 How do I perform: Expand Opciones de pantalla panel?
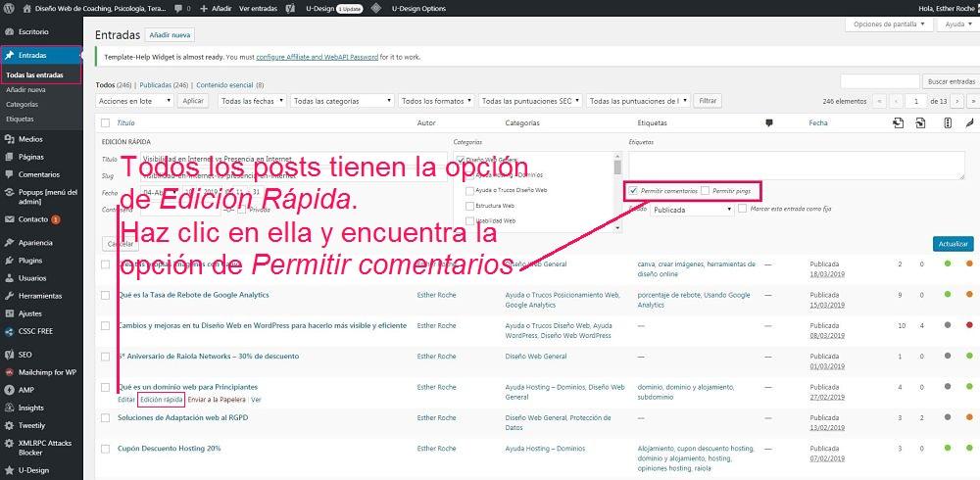[x=889, y=24]
